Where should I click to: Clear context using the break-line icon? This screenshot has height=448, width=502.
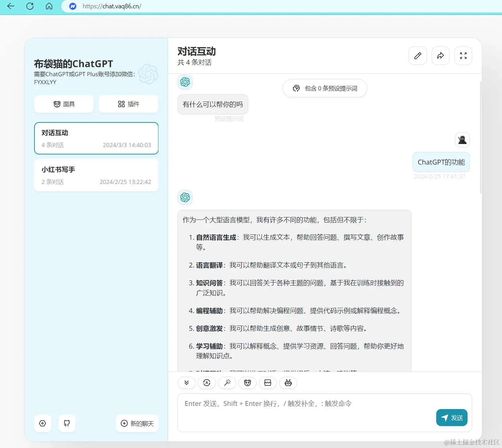coord(268,383)
